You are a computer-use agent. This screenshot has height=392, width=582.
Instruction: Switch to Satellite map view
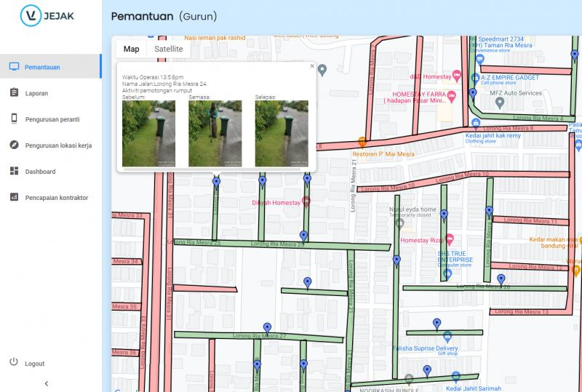(168, 49)
